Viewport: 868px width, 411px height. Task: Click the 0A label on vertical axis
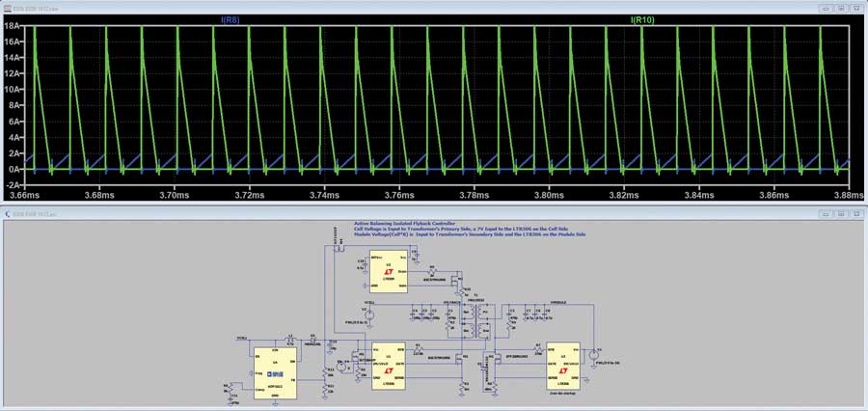pyautogui.click(x=15, y=170)
